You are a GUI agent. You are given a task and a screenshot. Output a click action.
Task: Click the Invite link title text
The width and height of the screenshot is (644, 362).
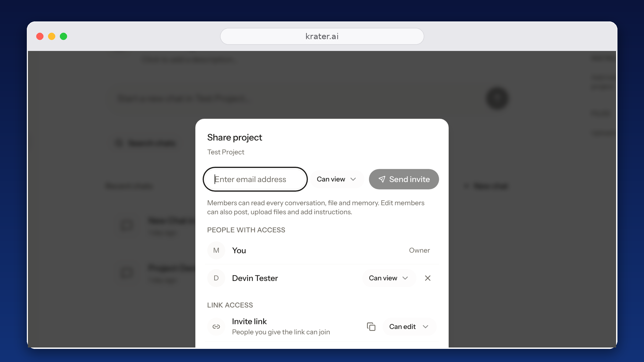249,322
